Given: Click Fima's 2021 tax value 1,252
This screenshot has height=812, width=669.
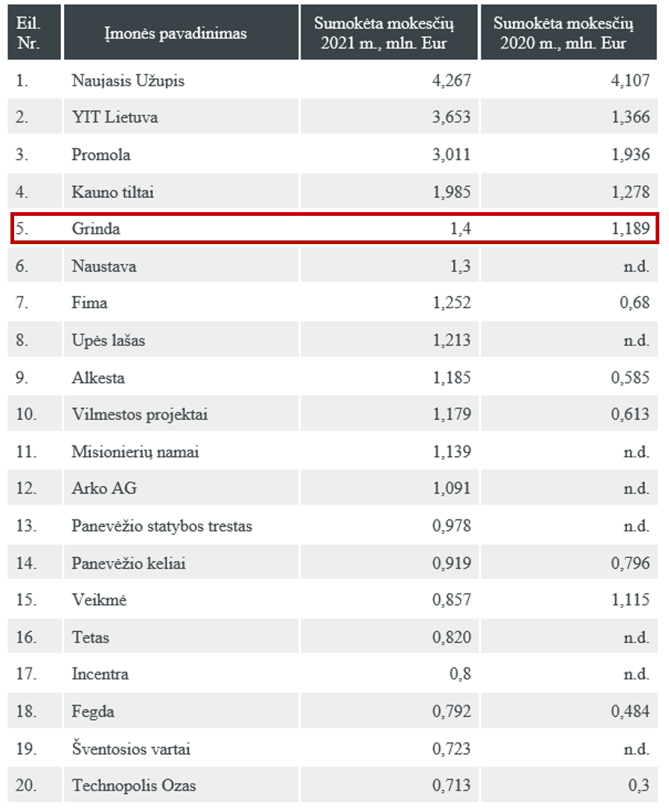Looking at the screenshot, I should [x=452, y=302].
